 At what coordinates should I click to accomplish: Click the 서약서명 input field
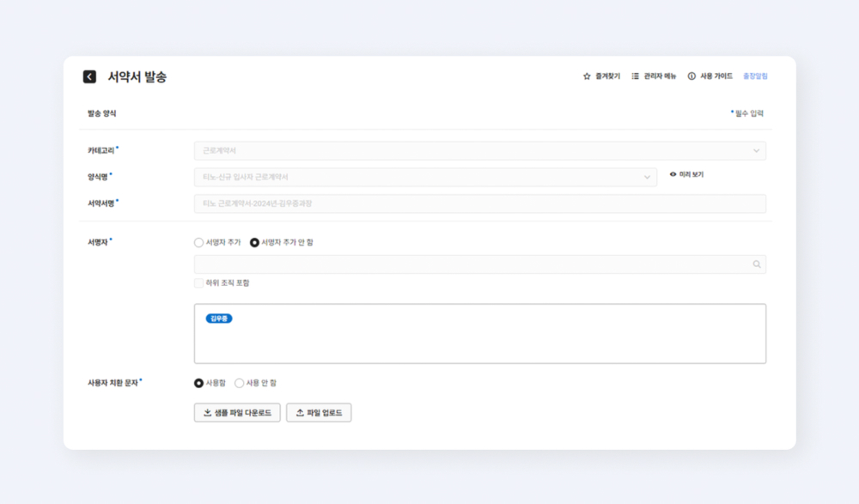pyautogui.click(x=479, y=203)
